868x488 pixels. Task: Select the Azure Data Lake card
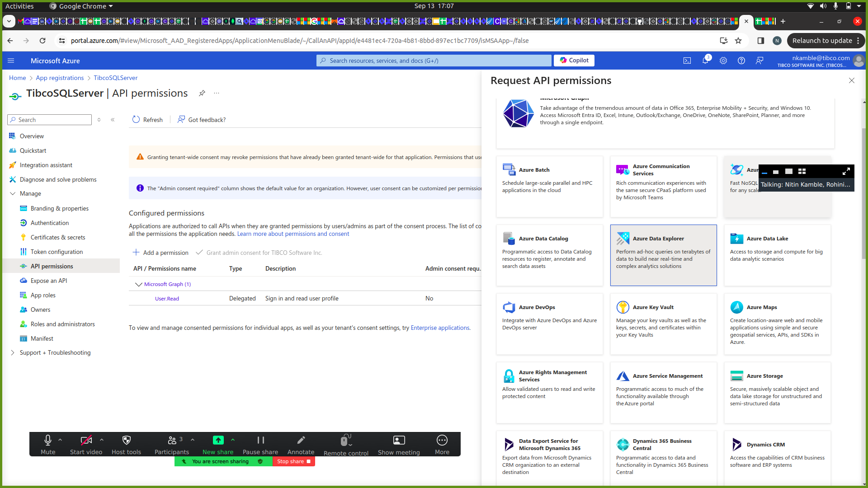pos(778,255)
